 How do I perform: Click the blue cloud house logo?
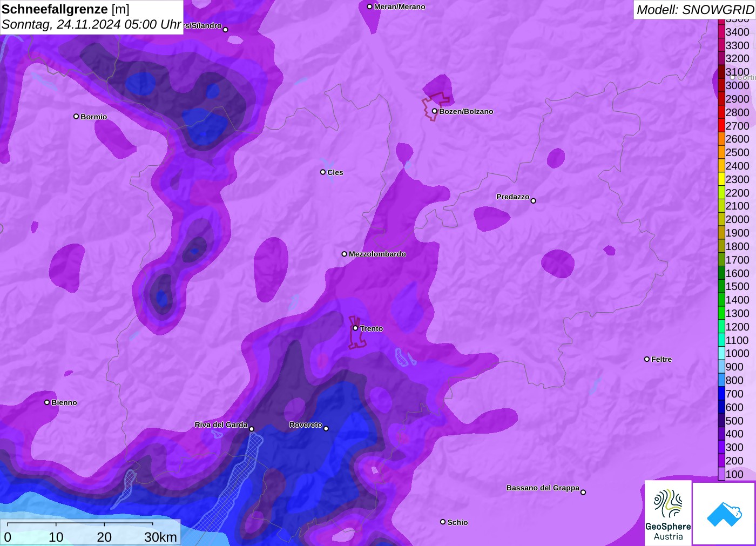(724, 514)
